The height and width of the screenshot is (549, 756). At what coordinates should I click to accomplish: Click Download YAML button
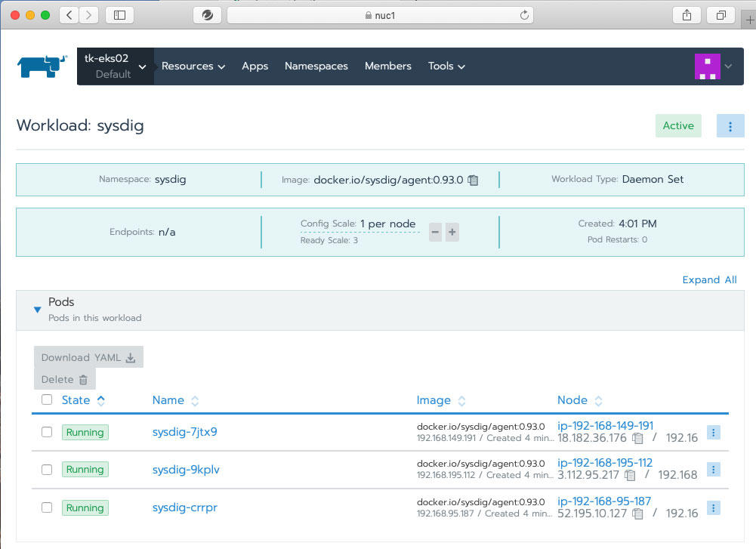[88, 357]
